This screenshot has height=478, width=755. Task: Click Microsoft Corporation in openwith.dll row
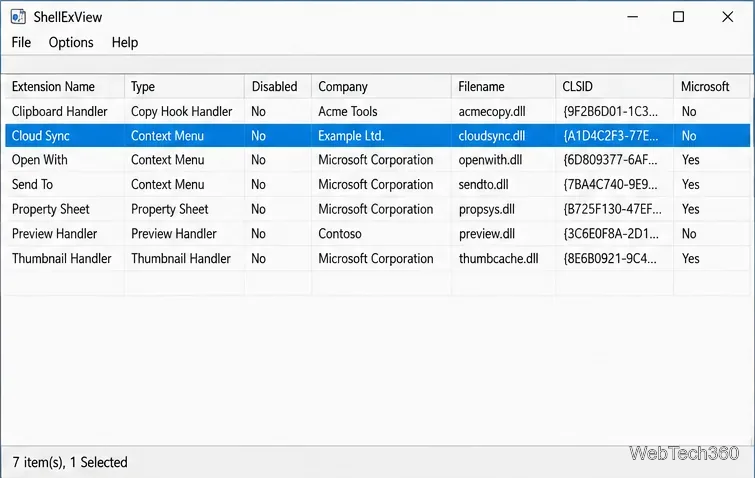[376, 160]
